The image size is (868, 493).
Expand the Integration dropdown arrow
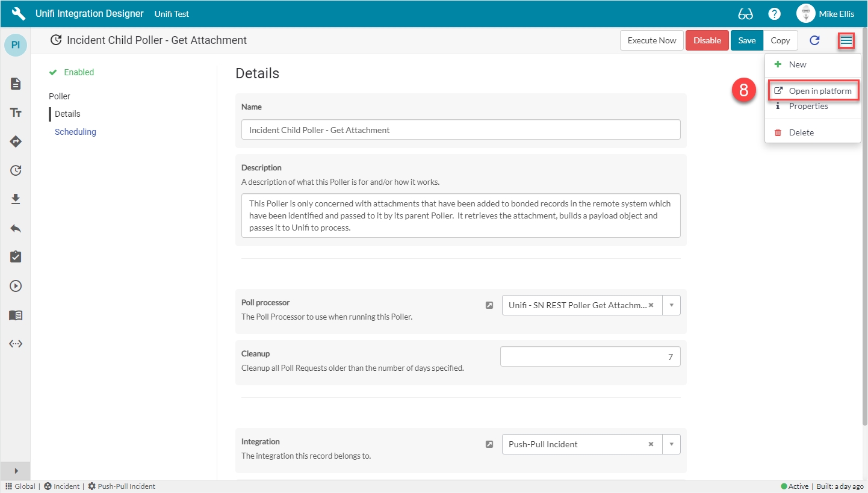(x=671, y=444)
